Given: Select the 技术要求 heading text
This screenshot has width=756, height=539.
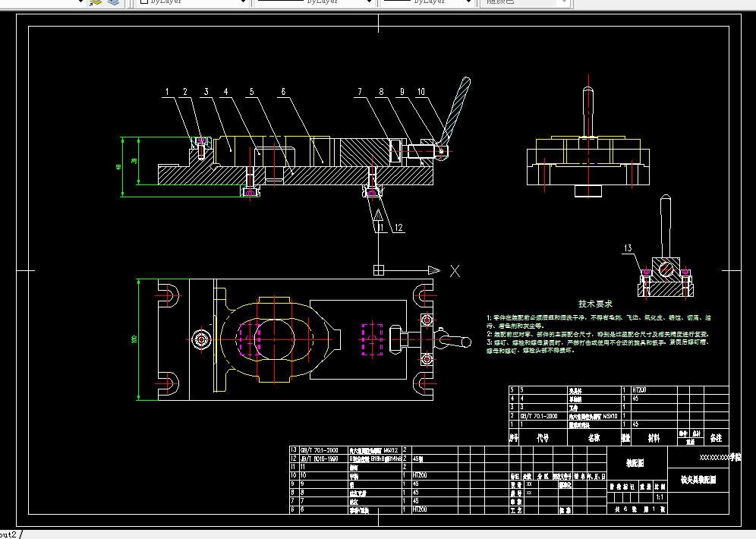Looking at the screenshot, I should tap(595, 304).
